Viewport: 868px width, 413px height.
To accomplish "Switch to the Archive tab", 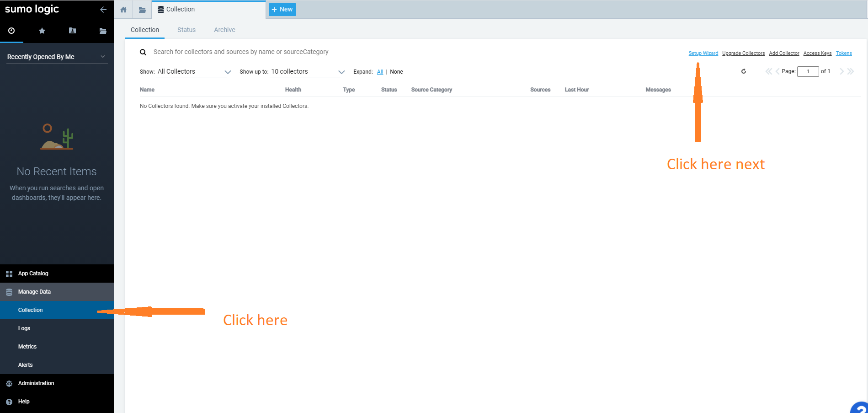I will tap(224, 30).
